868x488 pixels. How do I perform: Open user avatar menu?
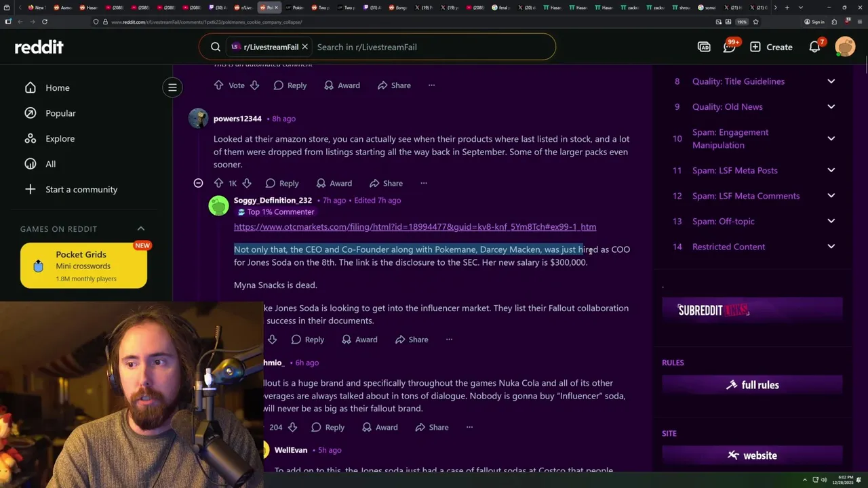click(x=845, y=47)
